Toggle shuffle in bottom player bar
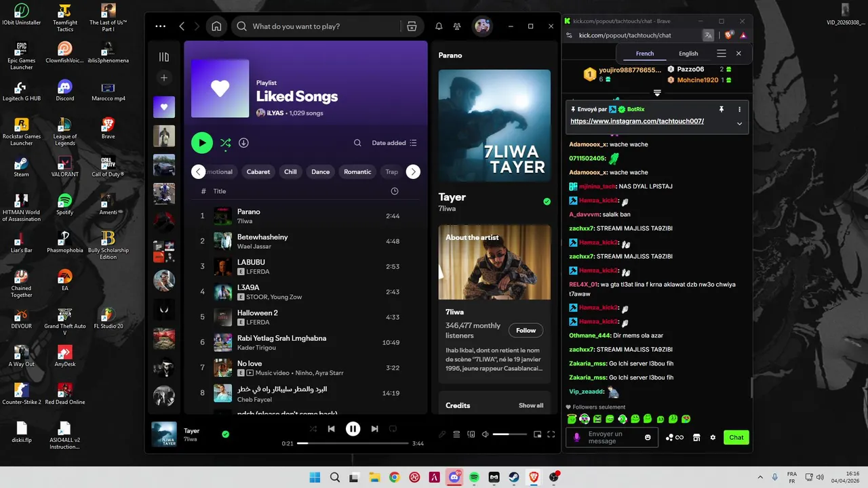The width and height of the screenshot is (868, 488). [x=313, y=429]
